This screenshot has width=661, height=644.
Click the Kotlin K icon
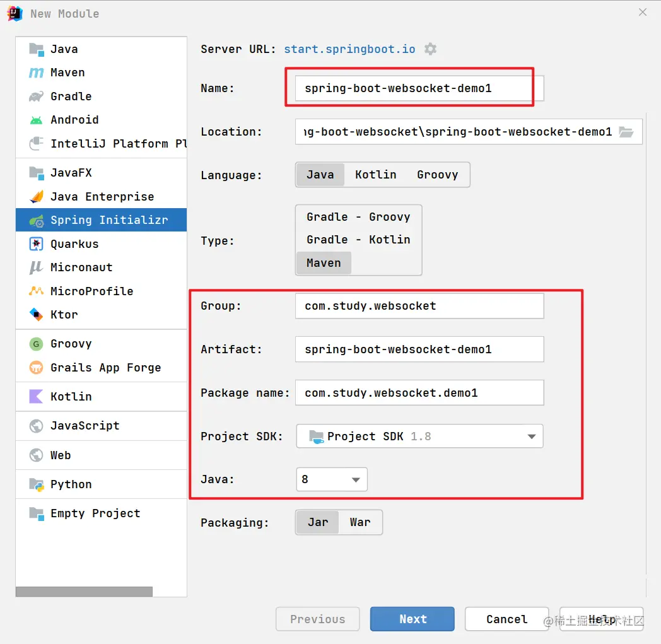[36, 397]
